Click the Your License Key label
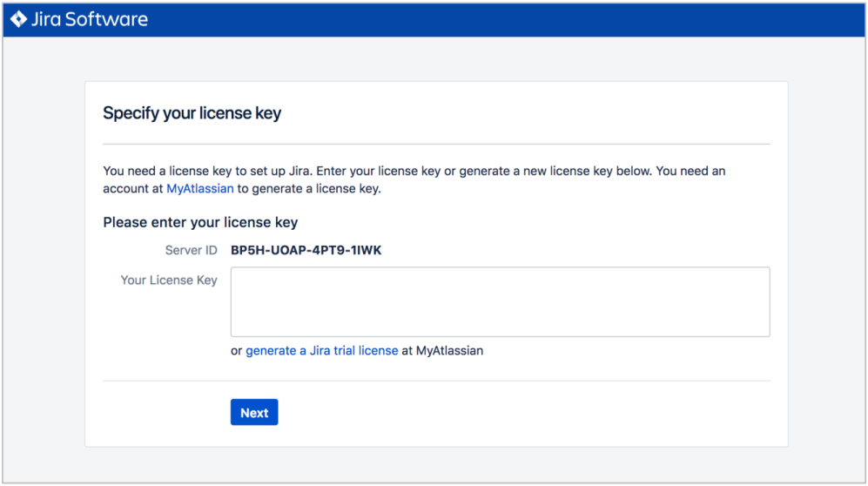The height and width of the screenshot is (486, 868). [169, 280]
